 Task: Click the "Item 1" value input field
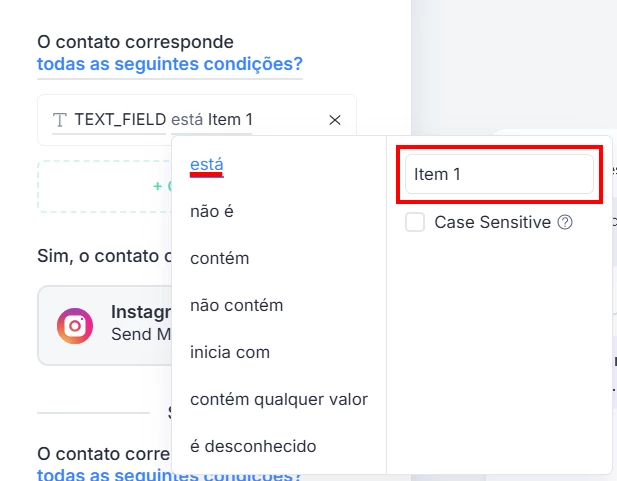click(499, 174)
